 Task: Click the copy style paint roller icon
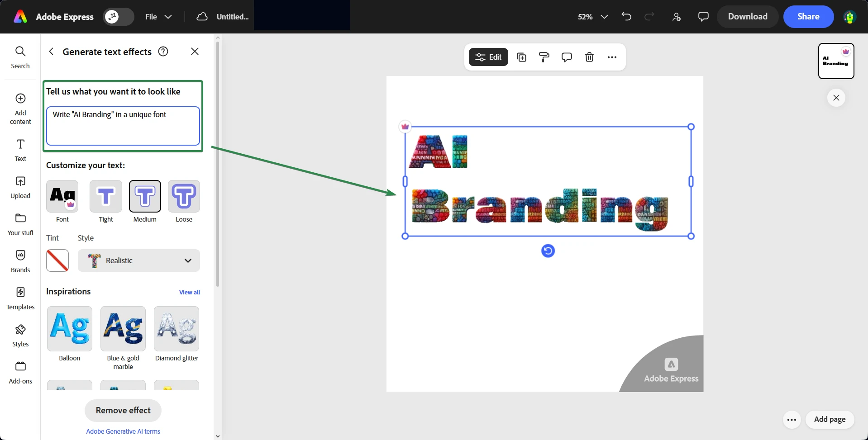tap(544, 57)
